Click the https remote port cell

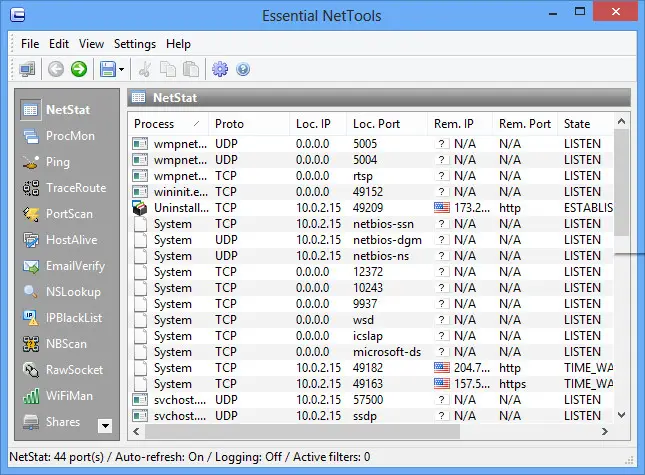[513, 384]
